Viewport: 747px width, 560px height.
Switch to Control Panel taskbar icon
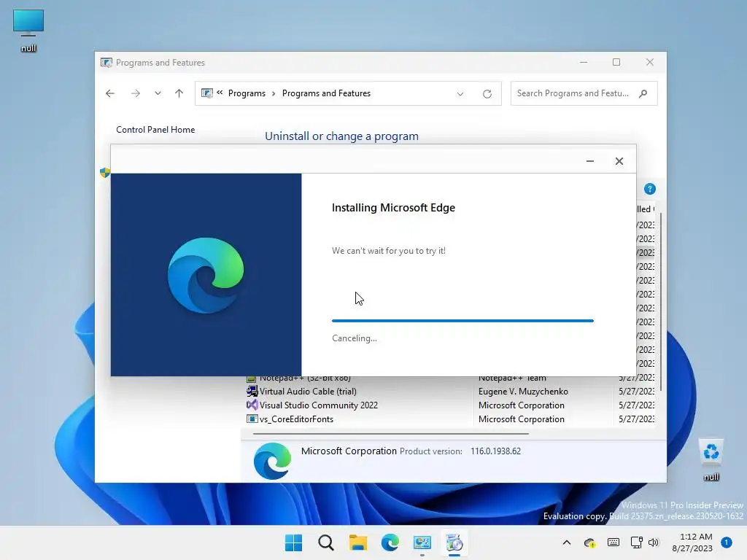click(x=422, y=542)
